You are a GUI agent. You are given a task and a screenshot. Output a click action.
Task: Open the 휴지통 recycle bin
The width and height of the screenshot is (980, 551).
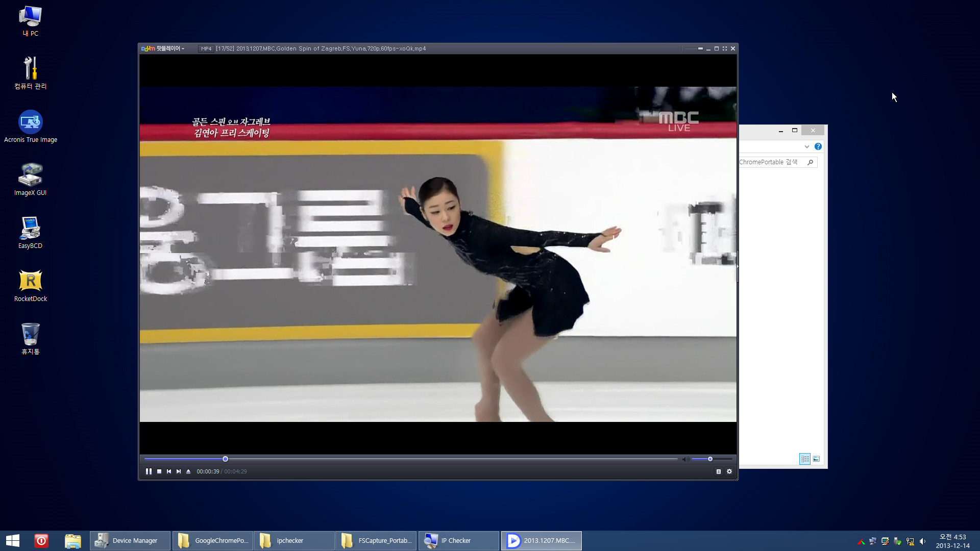coord(30,339)
